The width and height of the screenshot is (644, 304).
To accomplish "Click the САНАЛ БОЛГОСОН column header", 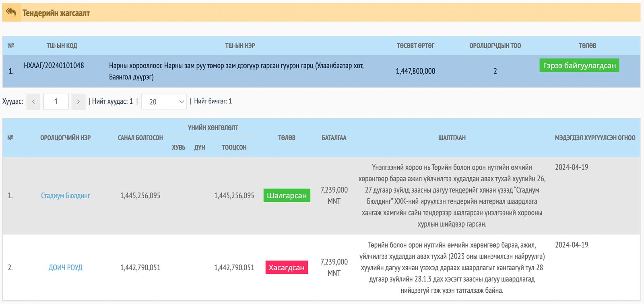I will point(140,138).
